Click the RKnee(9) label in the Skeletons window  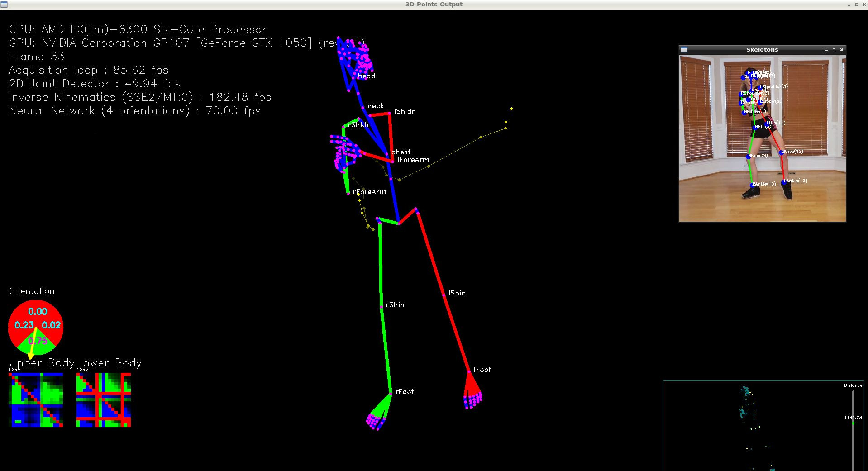tap(758, 156)
